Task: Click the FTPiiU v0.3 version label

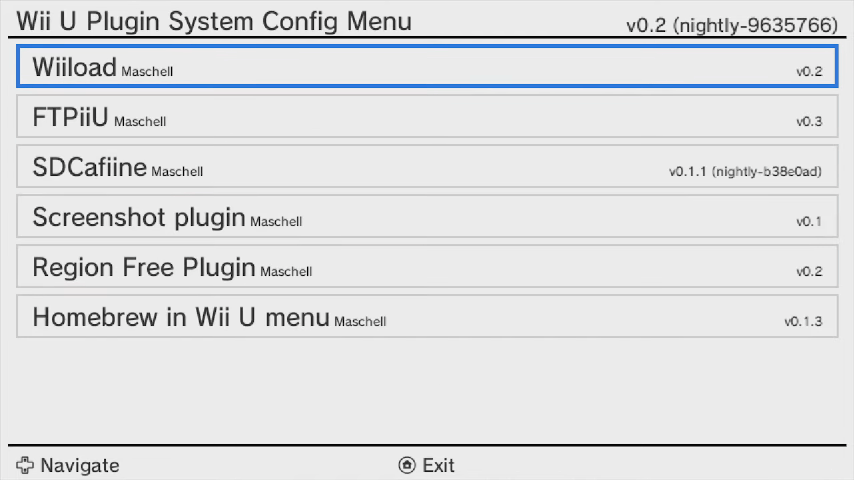Action: point(809,122)
